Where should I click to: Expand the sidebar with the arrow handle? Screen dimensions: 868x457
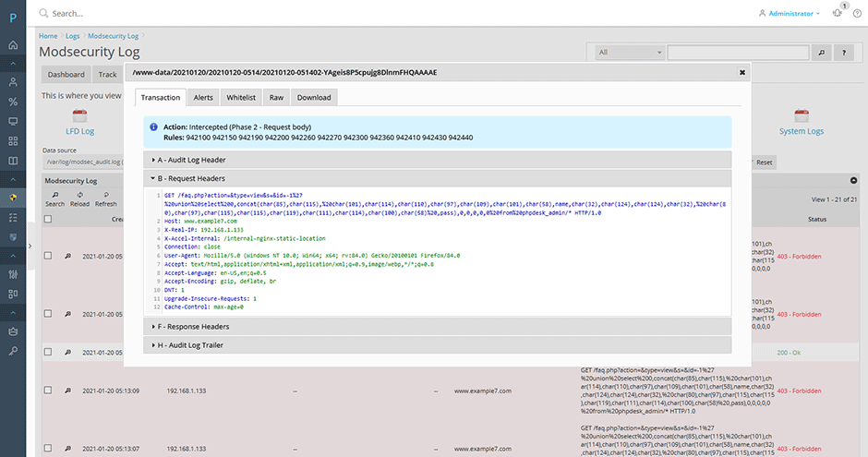tap(30, 247)
